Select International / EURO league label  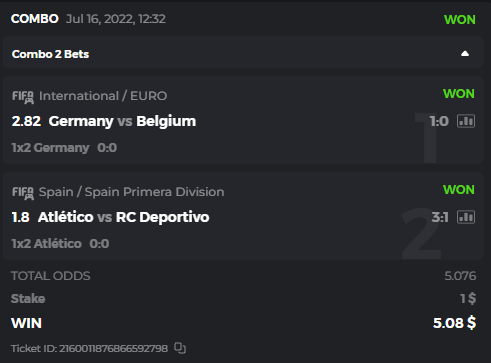pyautogui.click(x=103, y=96)
